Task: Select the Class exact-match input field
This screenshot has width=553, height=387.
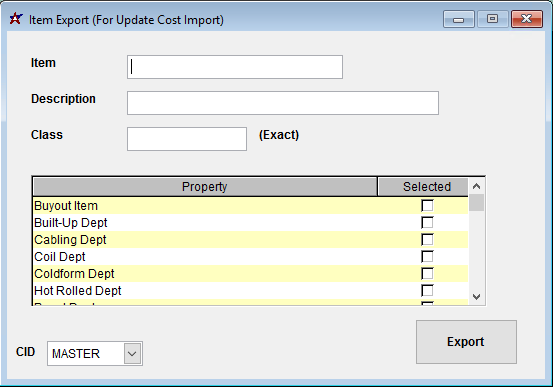Action: (x=187, y=139)
